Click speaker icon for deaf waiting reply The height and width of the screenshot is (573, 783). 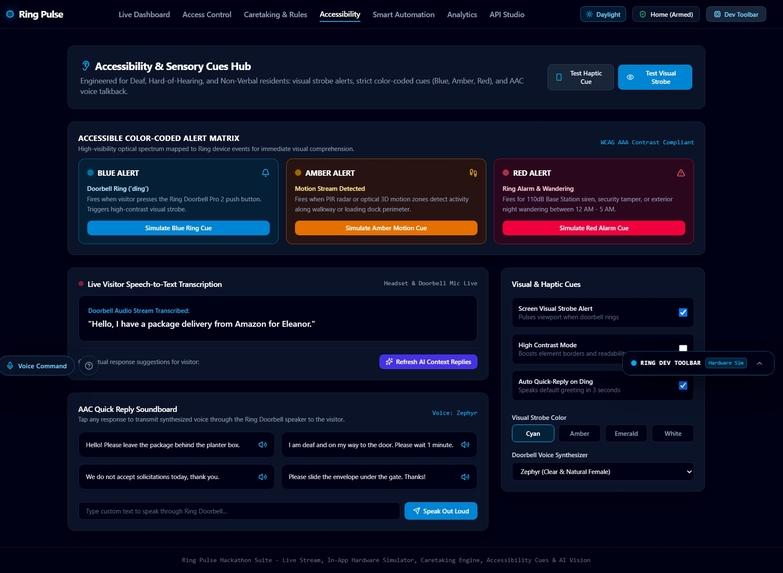click(x=465, y=445)
